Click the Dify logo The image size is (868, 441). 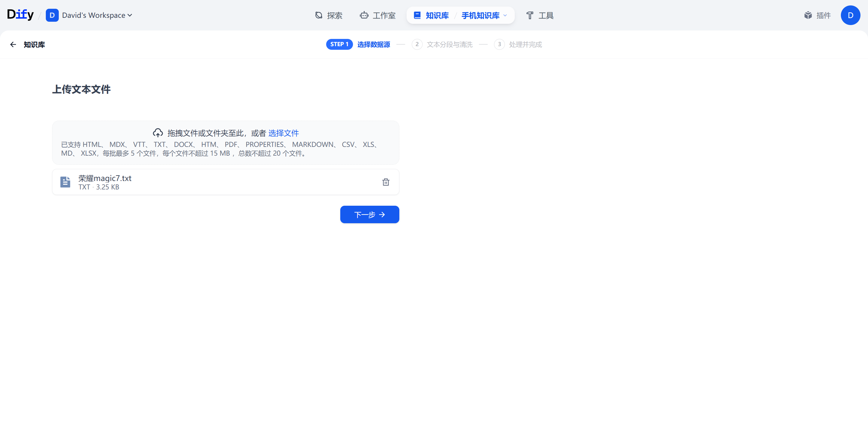click(20, 15)
